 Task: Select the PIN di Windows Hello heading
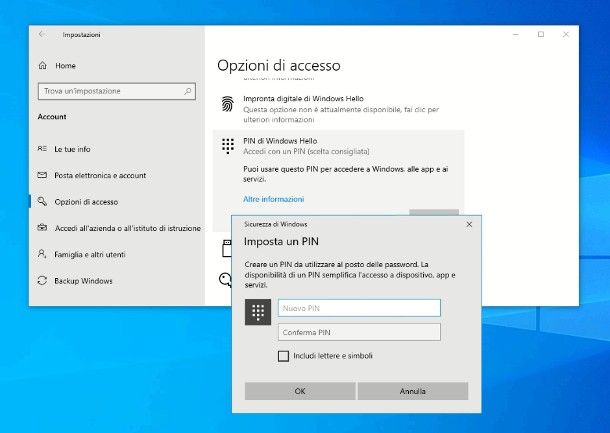coord(280,141)
